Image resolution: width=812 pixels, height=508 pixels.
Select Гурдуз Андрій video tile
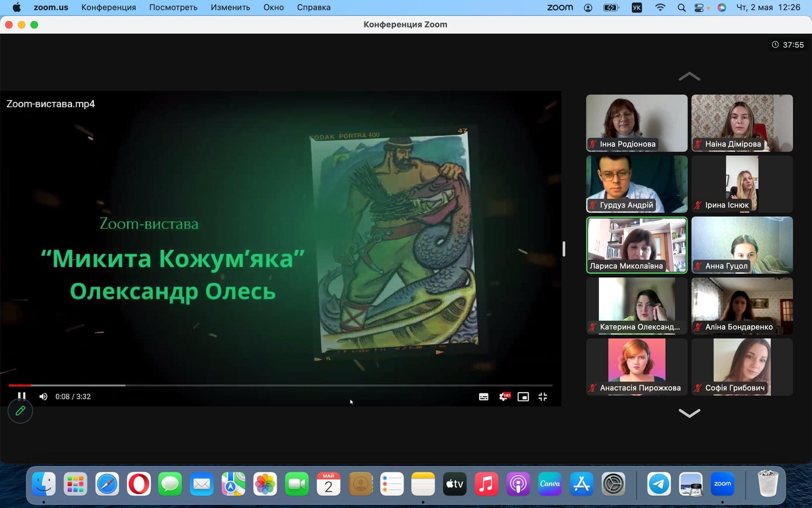pyautogui.click(x=637, y=184)
